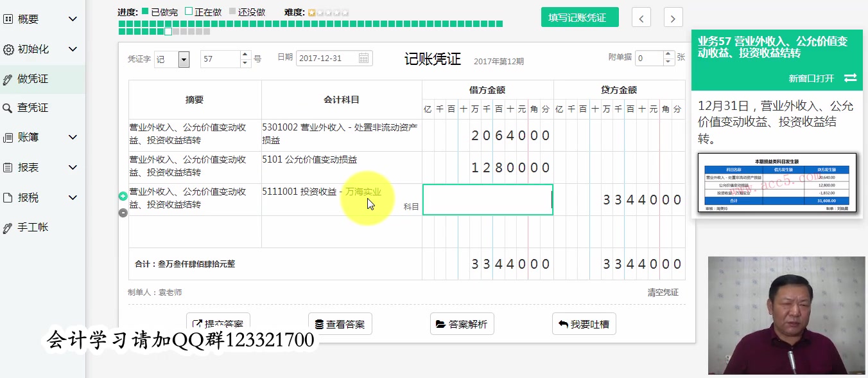Screen dimensions: 868x378
Task: Select the 初始化 gear icon in sidebar
Action: 8,50
